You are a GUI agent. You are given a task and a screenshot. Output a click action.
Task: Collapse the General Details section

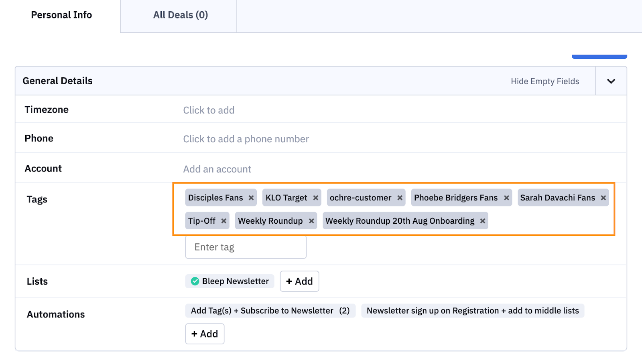pyautogui.click(x=611, y=81)
